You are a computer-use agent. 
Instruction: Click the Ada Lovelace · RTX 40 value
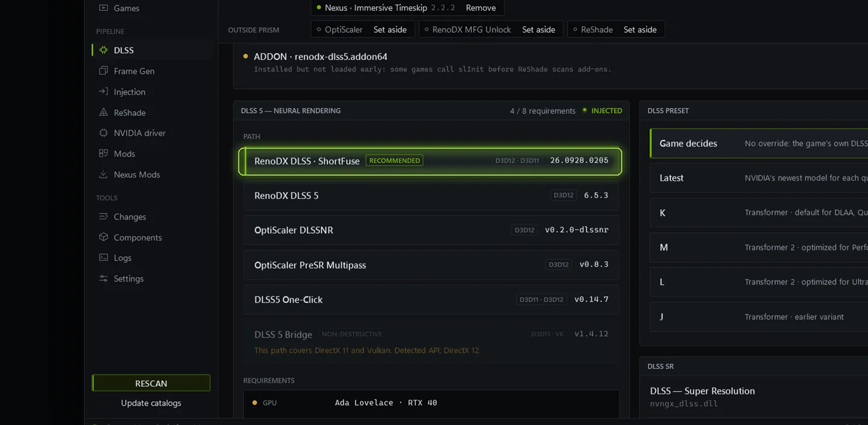click(386, 403)
